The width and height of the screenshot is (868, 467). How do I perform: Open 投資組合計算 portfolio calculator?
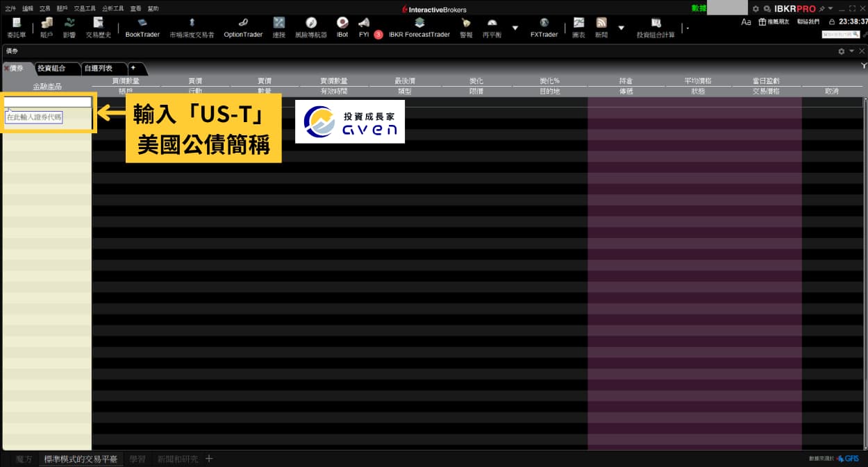tap(656, 28)
